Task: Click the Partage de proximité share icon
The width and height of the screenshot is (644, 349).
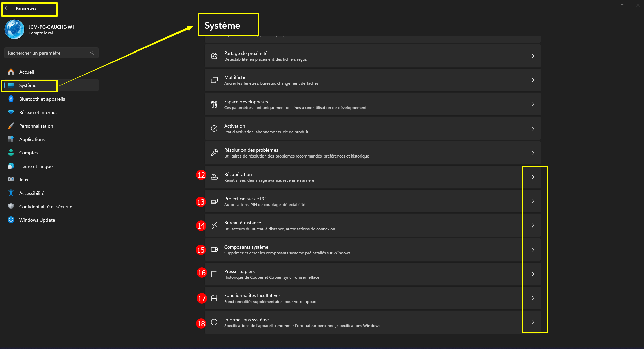Action: click(x=214, y=56)
